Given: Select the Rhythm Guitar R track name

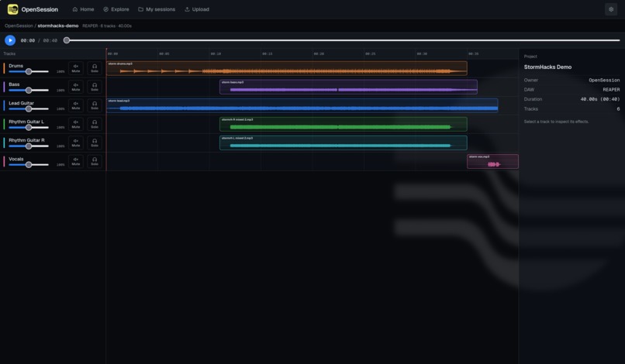Looking at the screenshot, I should [26, 140].
